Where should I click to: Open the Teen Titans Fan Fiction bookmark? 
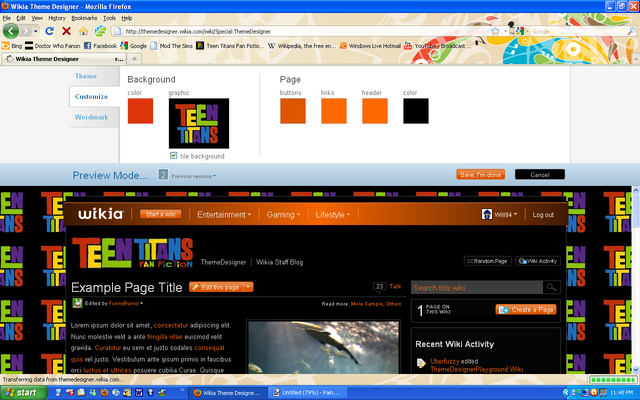pos(230,46)
